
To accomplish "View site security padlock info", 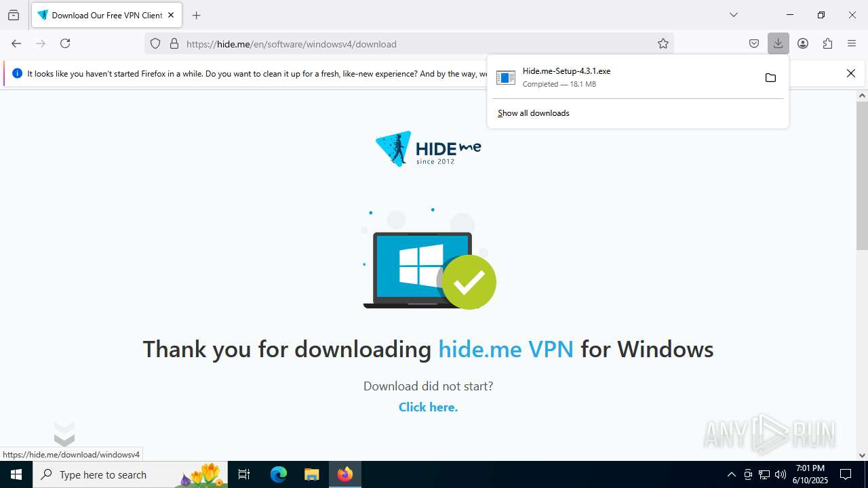I will coord(174,44).
